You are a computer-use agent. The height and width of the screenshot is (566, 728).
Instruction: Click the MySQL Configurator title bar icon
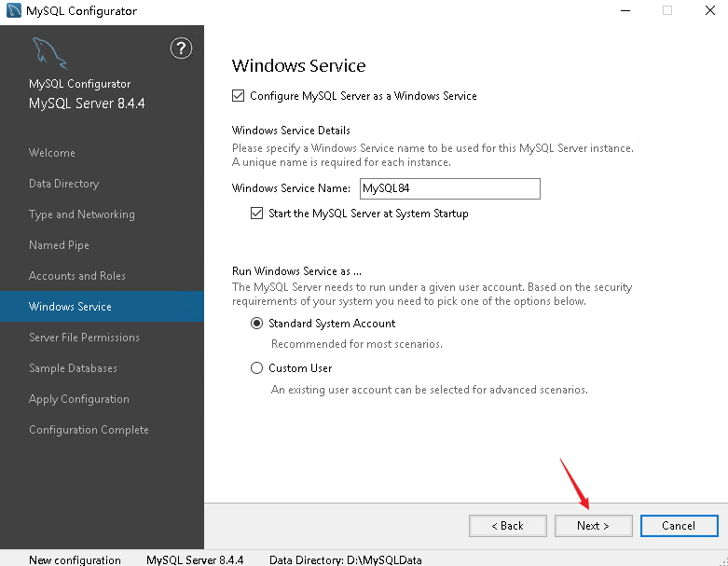13,10
